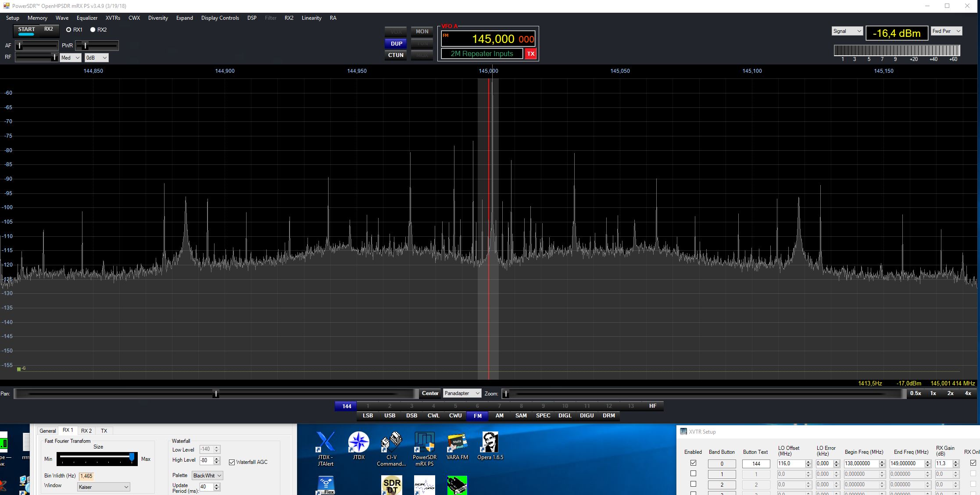980x495 pixels.
Task: Open CI-V Commander desktop icon
Action: (x=391, y=442)
